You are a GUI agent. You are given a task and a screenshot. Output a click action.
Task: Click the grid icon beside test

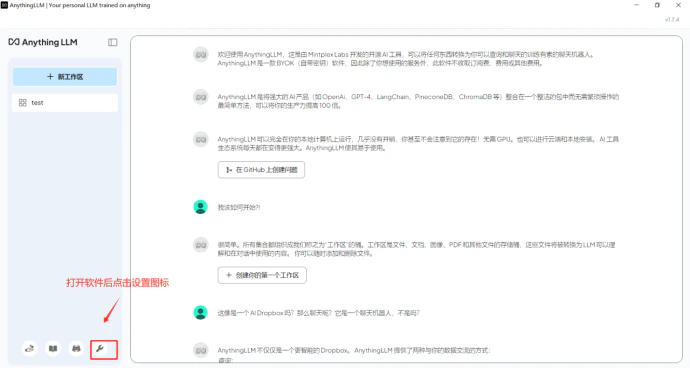(22, 103)
